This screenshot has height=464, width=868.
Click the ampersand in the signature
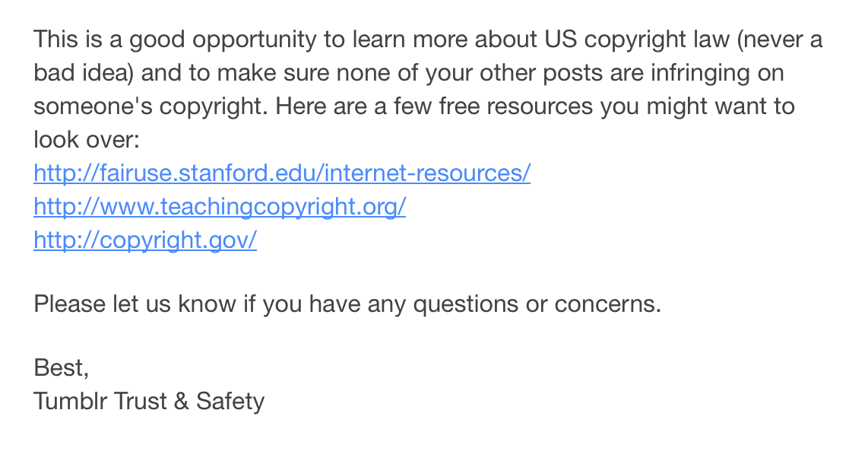(x=181, y=401)
